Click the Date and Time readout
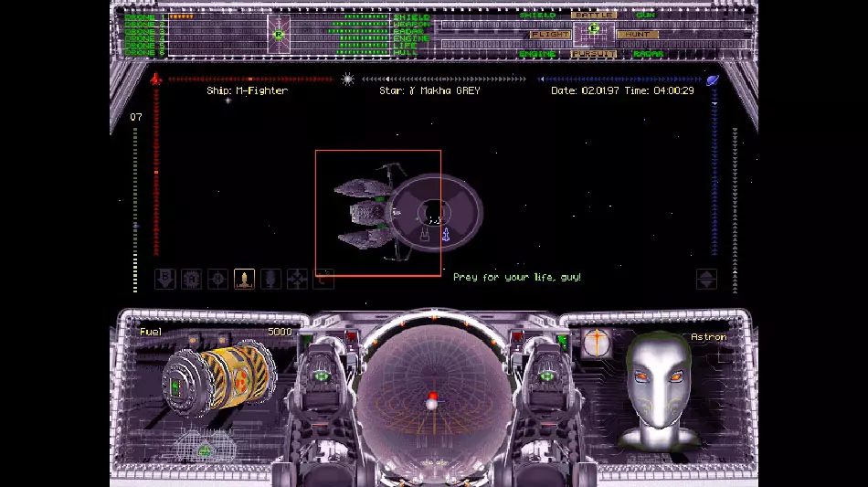The height and width of the screenshot is (487, 868). pos(622,90)
